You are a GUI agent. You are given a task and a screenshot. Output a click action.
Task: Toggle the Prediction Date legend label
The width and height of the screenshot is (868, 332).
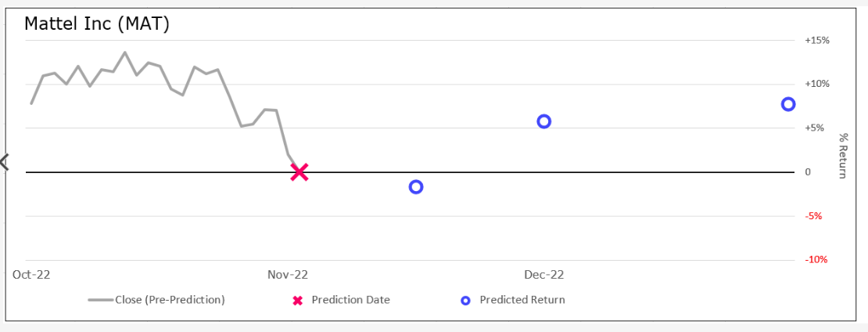coord(350,300)
